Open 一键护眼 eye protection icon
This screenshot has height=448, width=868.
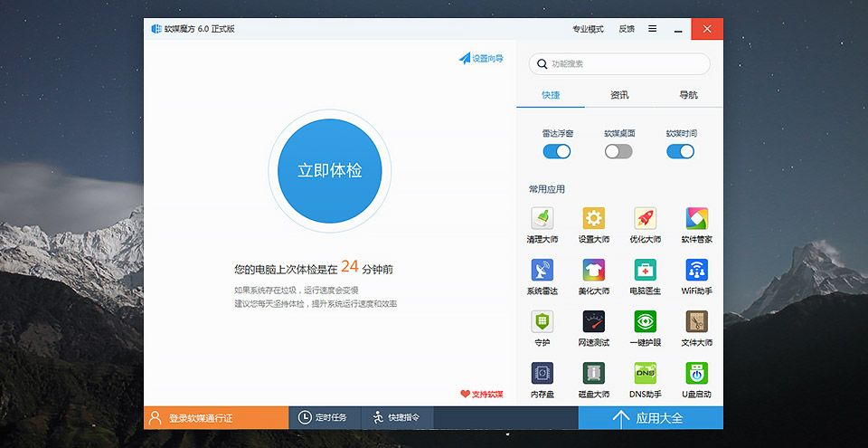645,322
